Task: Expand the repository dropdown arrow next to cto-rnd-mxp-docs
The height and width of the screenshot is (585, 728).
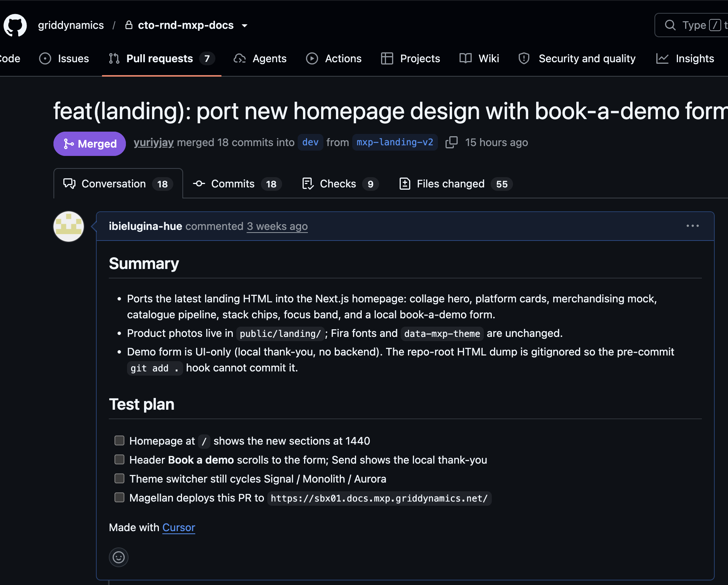Action: [x=245, y=26]
